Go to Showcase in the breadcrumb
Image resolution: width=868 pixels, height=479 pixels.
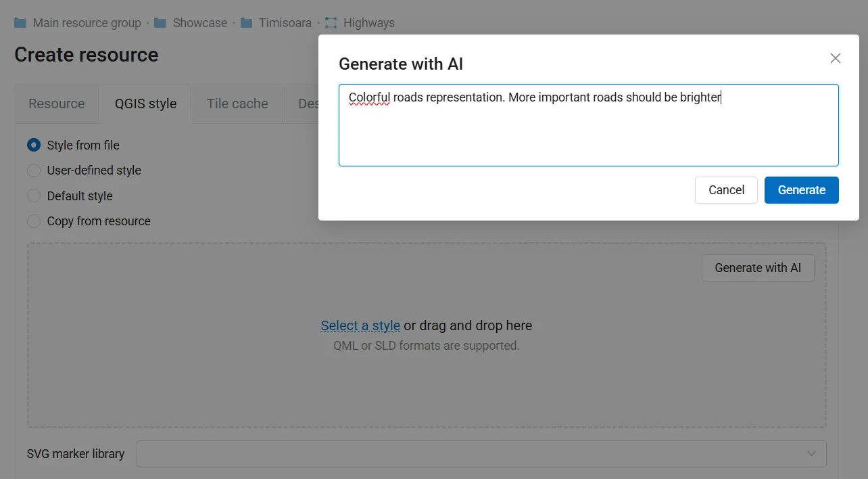[200, 23]
